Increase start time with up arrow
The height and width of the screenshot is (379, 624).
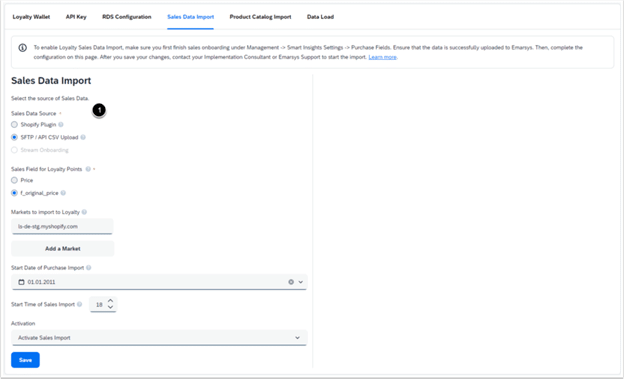pos(110,301)
